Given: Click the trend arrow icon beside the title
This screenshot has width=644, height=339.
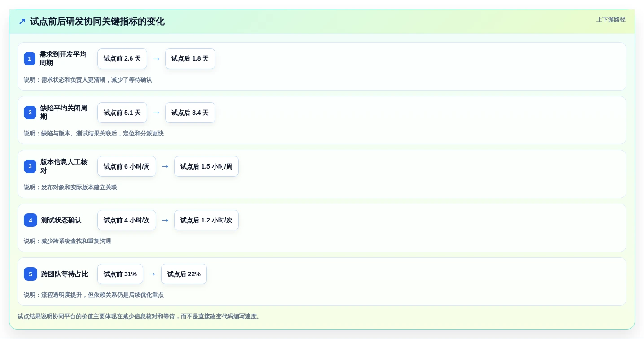Looking at the screenshot, I should (22, 22).
